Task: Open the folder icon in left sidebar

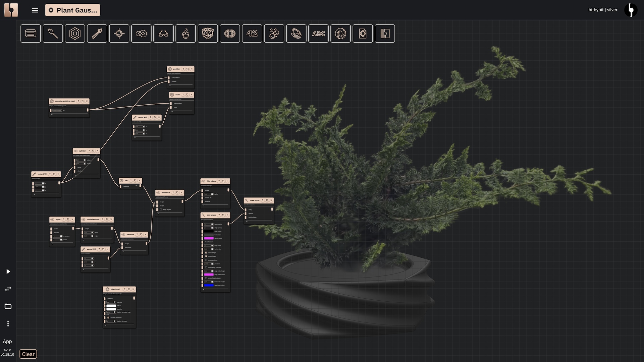Action: point(8,306)
